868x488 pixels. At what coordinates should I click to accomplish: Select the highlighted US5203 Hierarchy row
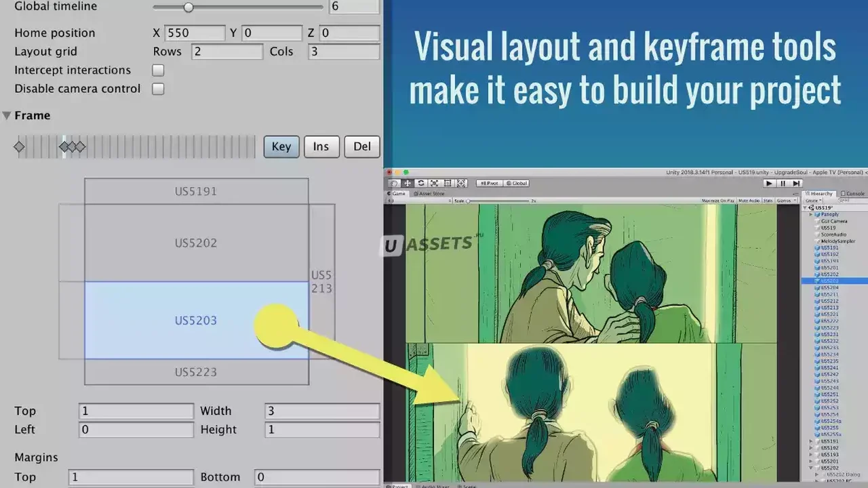pyautogui.click(x=835, y=281)
